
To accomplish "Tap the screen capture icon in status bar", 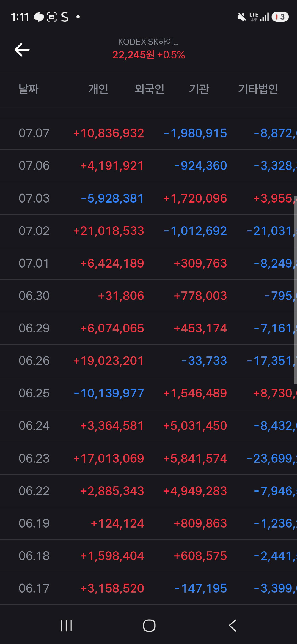I will [52, 17].
